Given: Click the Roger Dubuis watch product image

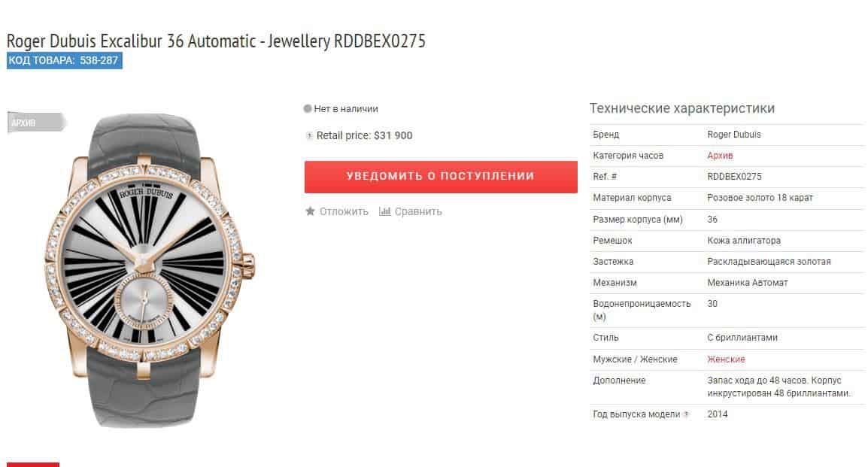Looking at the screenshot, I should pyautogui.click(x=150, y=270).
